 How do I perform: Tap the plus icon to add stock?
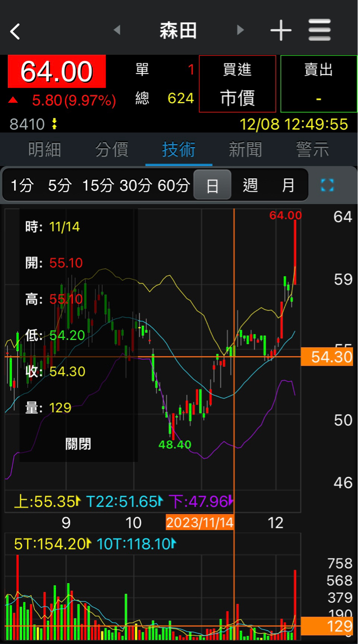[x=280, y=31]
